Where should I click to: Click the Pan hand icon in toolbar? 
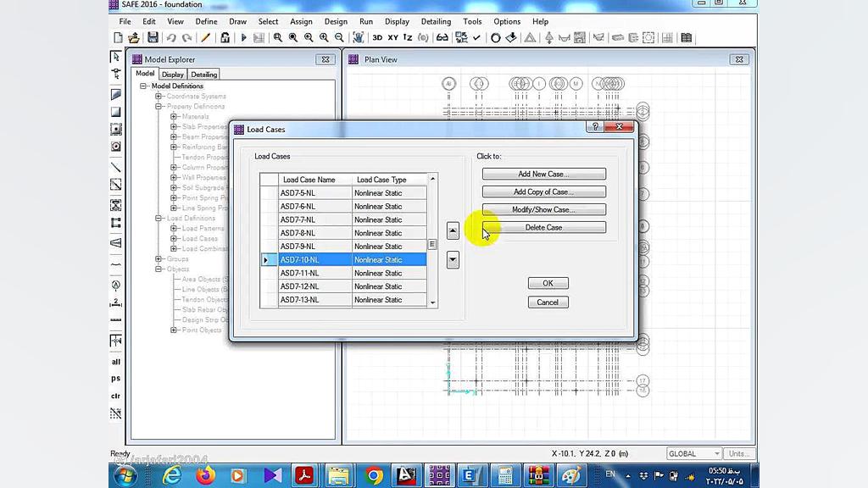[359, 37]
